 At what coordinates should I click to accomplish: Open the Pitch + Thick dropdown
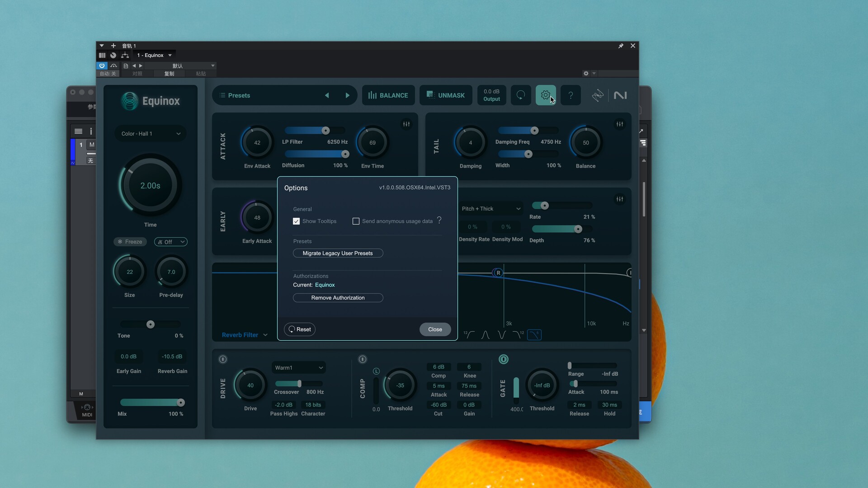(x=491, y=209)
